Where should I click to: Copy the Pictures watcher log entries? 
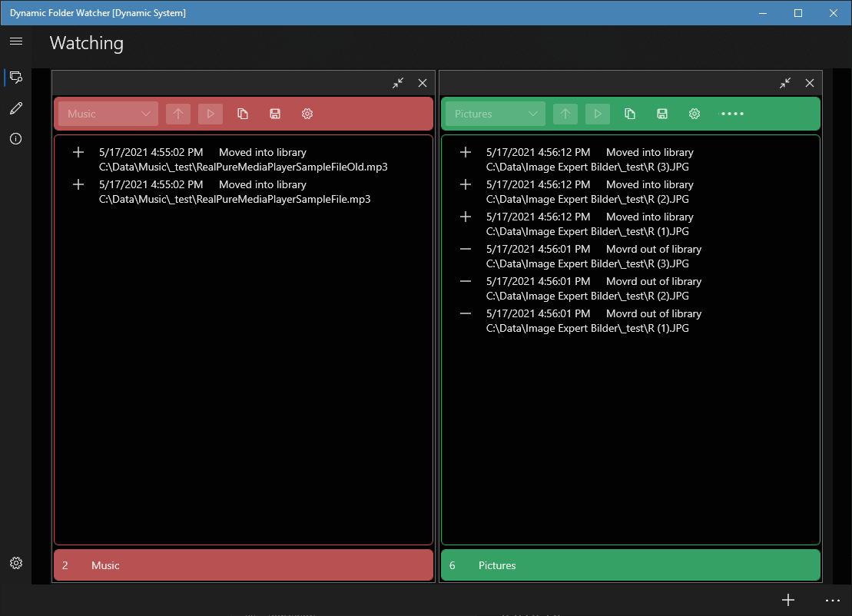point(630,114)
